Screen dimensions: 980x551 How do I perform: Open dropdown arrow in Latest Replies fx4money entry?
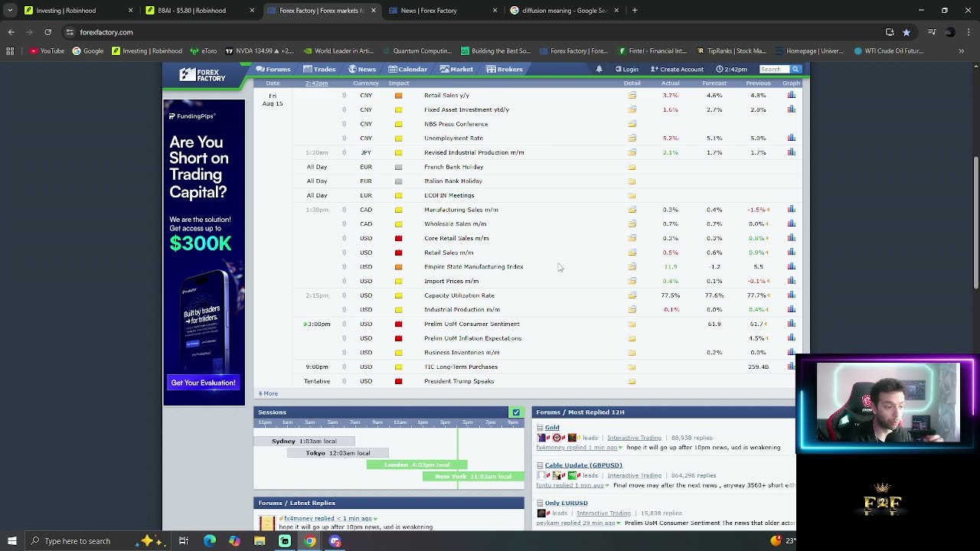375,519
